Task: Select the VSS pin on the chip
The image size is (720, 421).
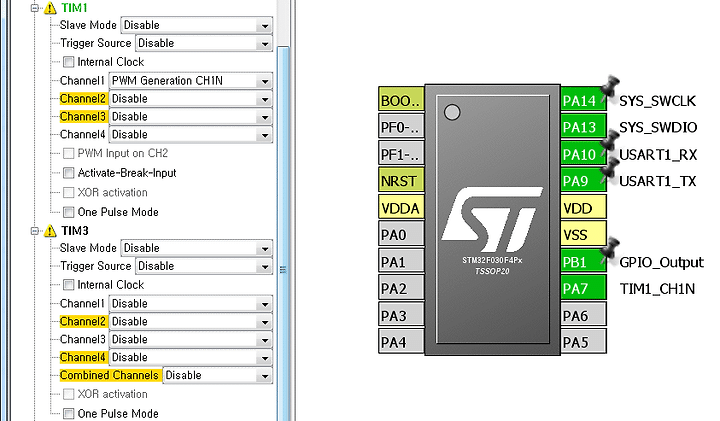Action: coord(583,235)
